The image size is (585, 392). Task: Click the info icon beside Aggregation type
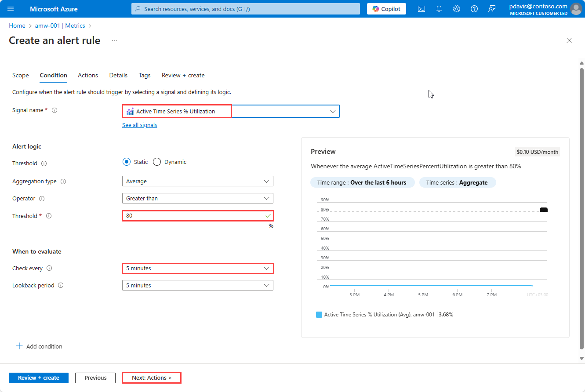[x=63, y=181]
